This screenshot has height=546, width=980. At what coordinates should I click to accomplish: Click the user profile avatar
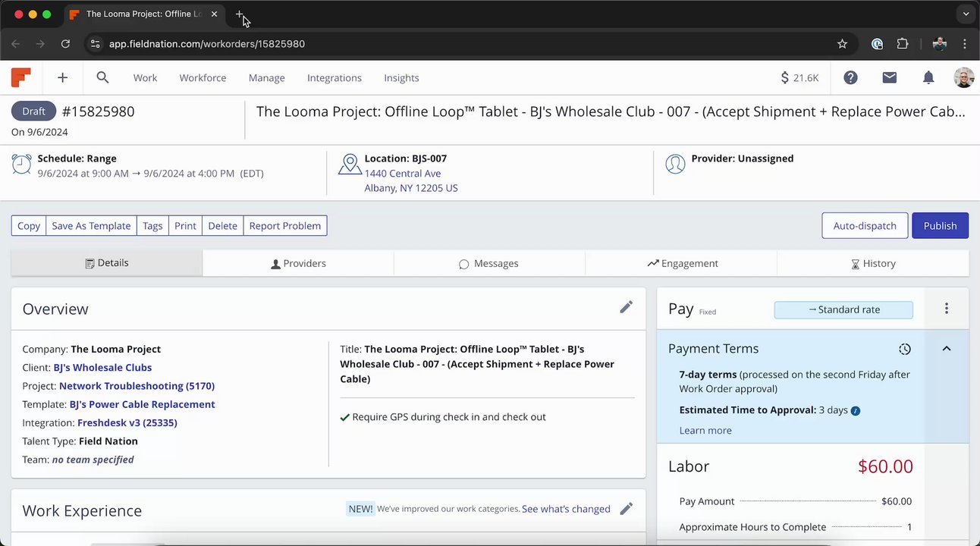pos(963,77)
